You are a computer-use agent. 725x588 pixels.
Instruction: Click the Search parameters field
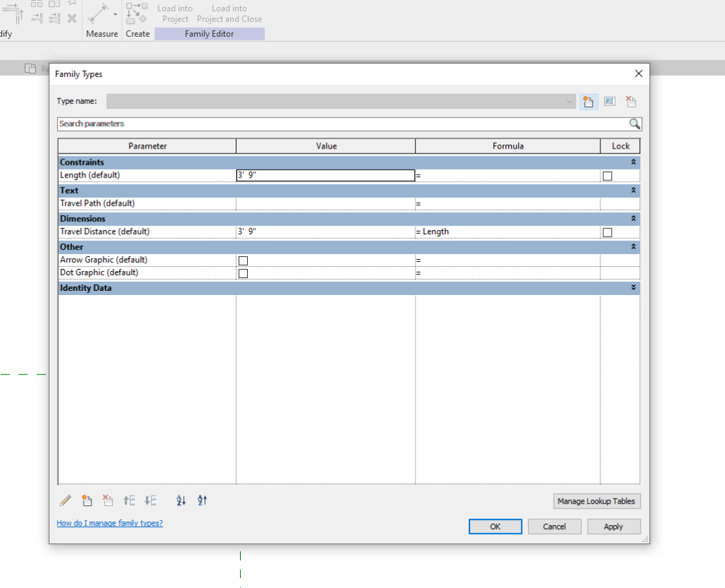point(343,124)
